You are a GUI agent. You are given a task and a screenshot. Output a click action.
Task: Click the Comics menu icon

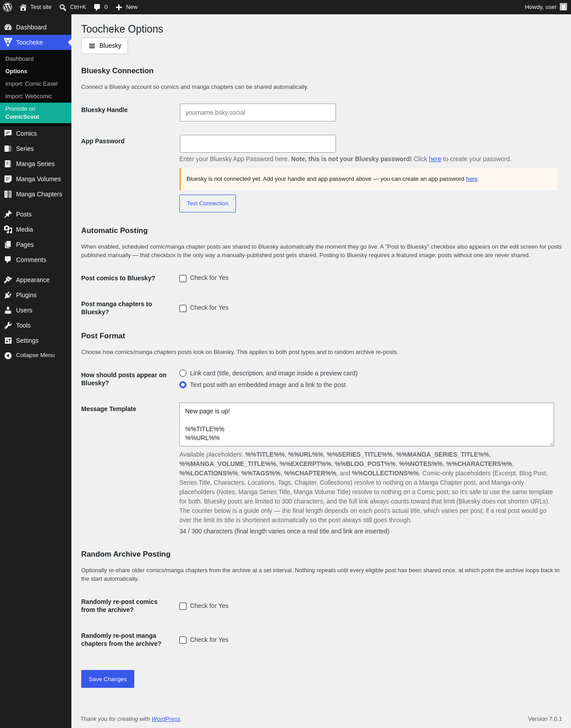[8, 133]
